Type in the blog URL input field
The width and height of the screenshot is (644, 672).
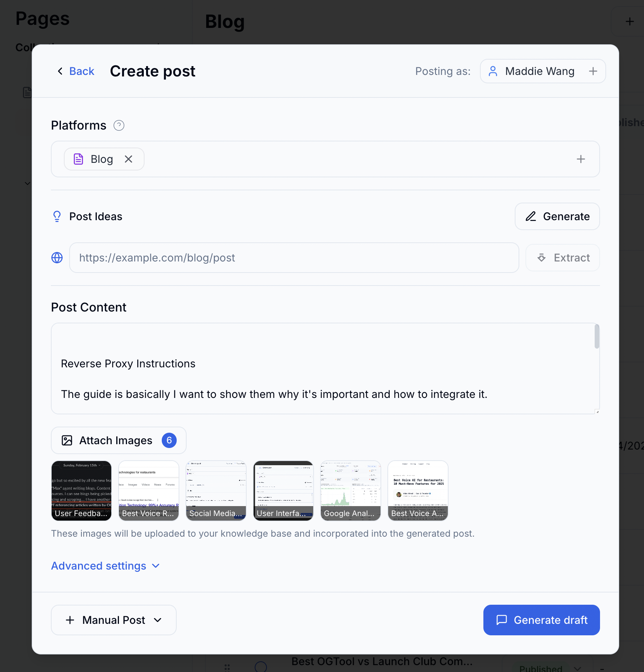[294, 258]
